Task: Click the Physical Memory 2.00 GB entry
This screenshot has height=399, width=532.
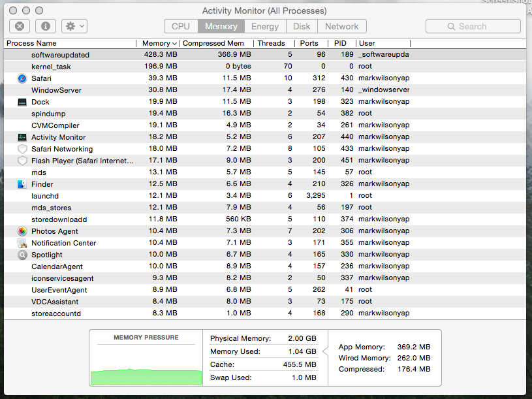Action: coord(263,339)
